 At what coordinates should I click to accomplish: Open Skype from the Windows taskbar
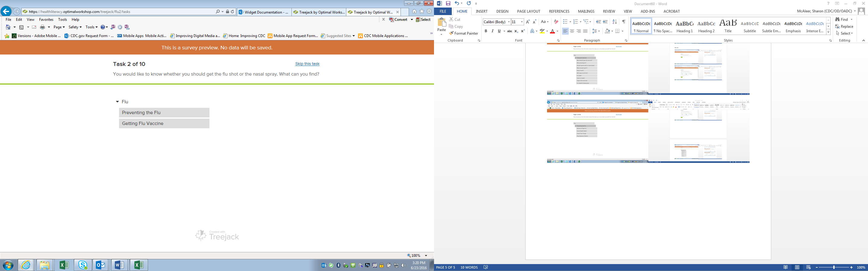[83, 265]
